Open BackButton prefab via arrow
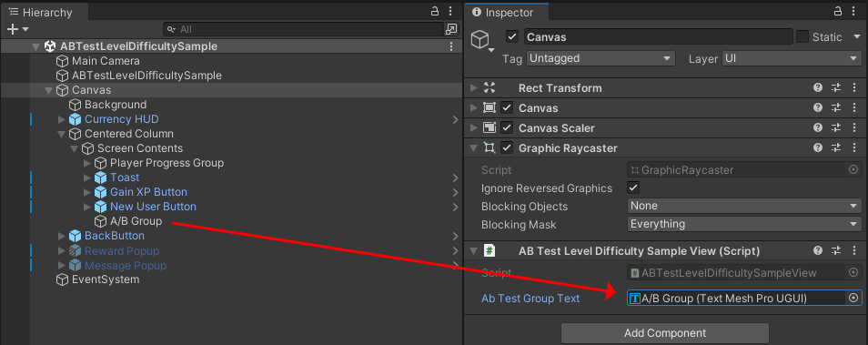868x345 pixels. click(455, 237)
